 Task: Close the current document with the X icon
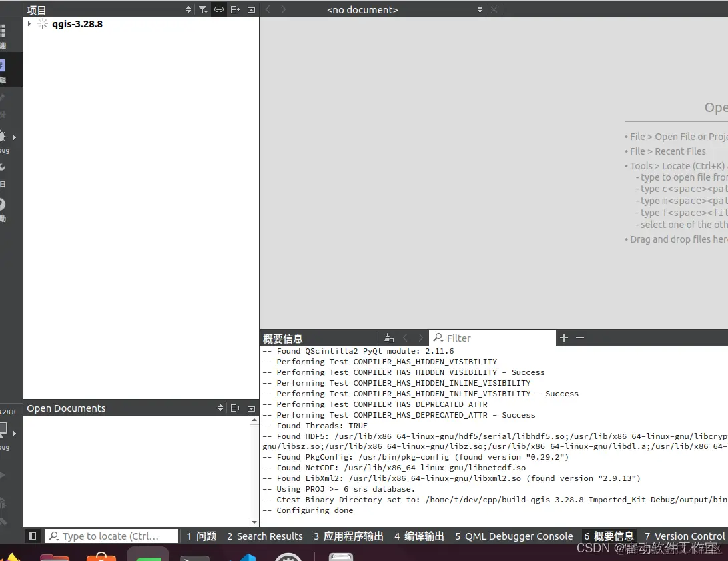[x=494, y=9]
